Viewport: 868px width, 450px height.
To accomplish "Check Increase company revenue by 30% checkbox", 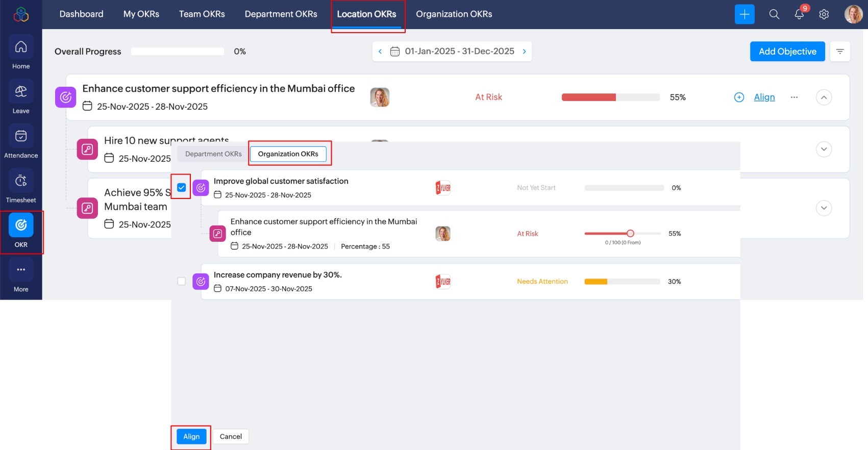I will 181,281.
